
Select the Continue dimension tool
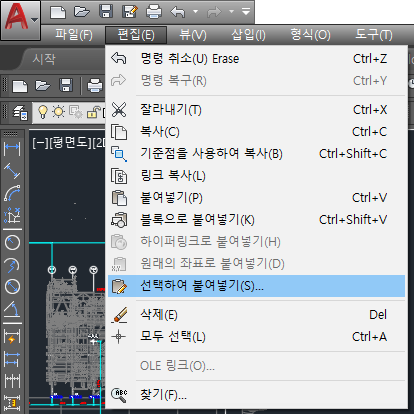12,381
